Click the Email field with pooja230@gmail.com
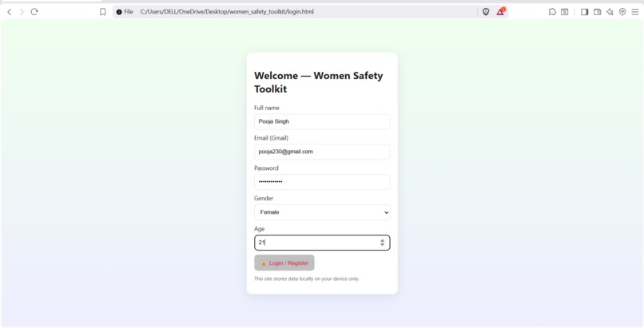Viewport: 644px width, 328px height. pos(322,152)
